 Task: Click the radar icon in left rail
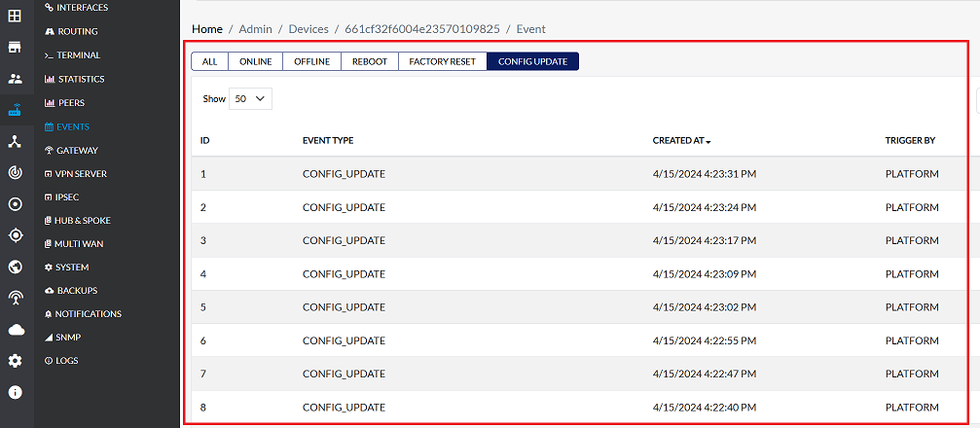tap(16, 173)
